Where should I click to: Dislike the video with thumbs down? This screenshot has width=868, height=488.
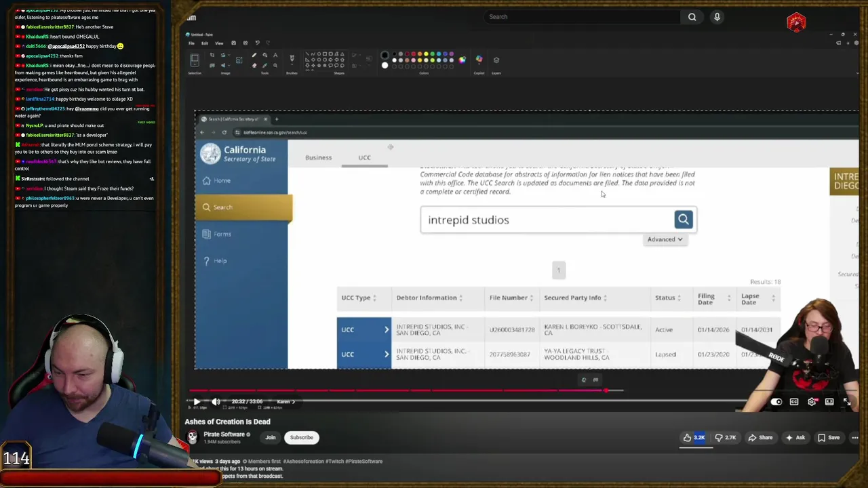[725, 438]
